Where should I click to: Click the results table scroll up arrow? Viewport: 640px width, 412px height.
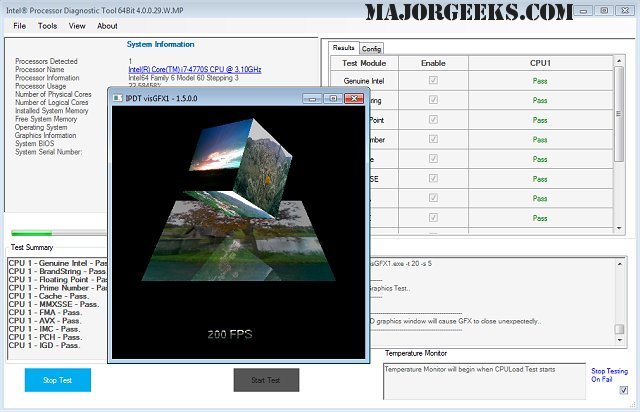point(619,60)
